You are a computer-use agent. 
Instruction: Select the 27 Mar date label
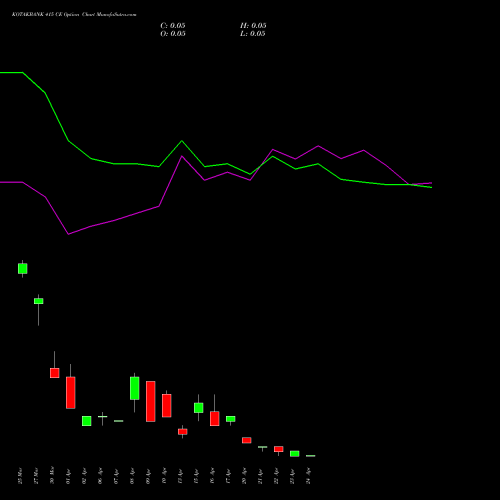36,476
